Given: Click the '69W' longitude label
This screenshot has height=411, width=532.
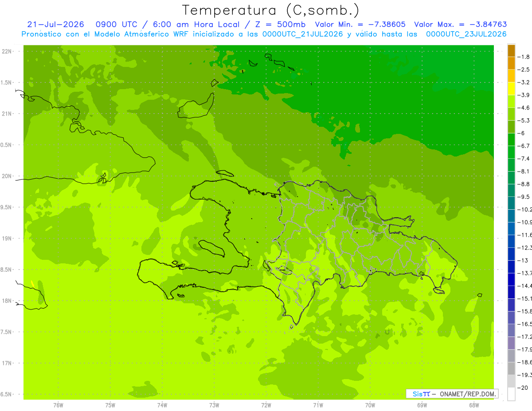Looking at the screenshot, I should pos(422,405).
